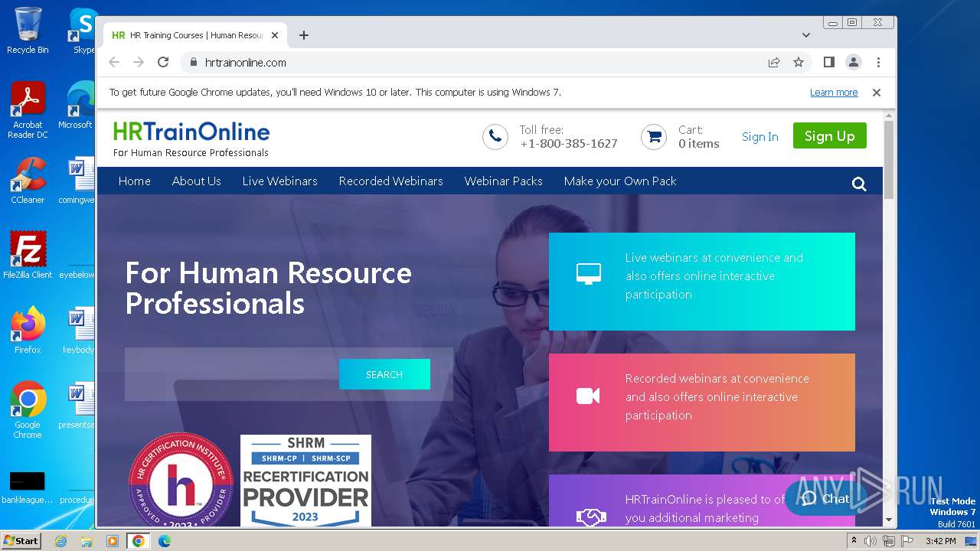Open the Windows Start button
This screenshot has height=551, width=980.
coord(21,540)
